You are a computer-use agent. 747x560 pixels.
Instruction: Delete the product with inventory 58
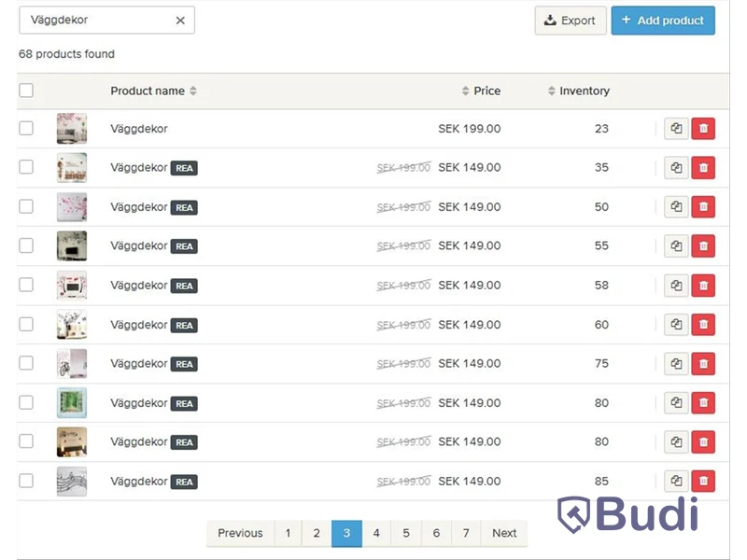tap(703, 286)
